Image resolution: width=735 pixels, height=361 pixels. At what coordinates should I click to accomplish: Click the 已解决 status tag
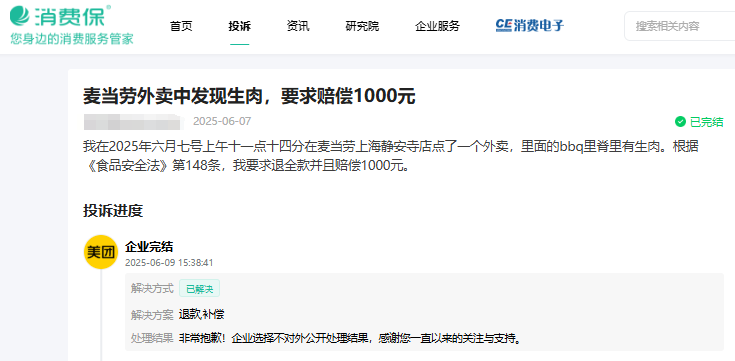coord(199,289)
